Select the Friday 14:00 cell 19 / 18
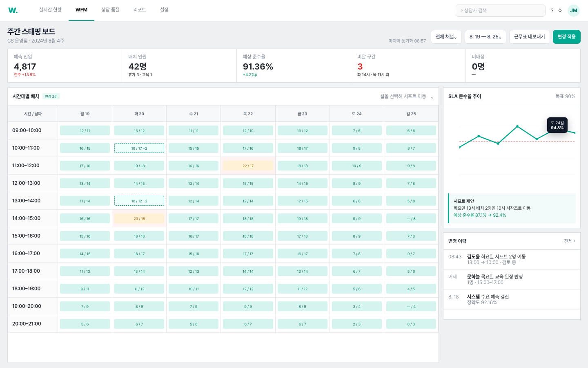Screen dimensions: 588x368 click(x=302, y=218)
